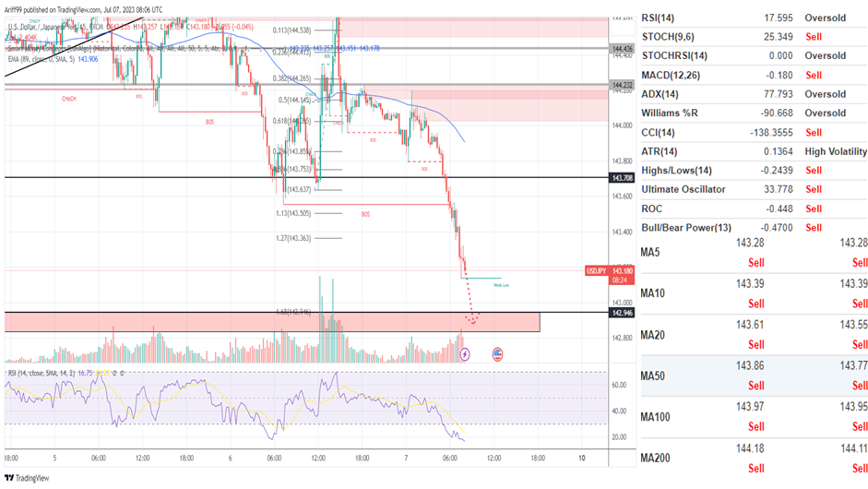Viewport: 868px width, 489px height.
Task: Click the purple lightning event icon
Action: pyautogui.click(x=465, y=353)
